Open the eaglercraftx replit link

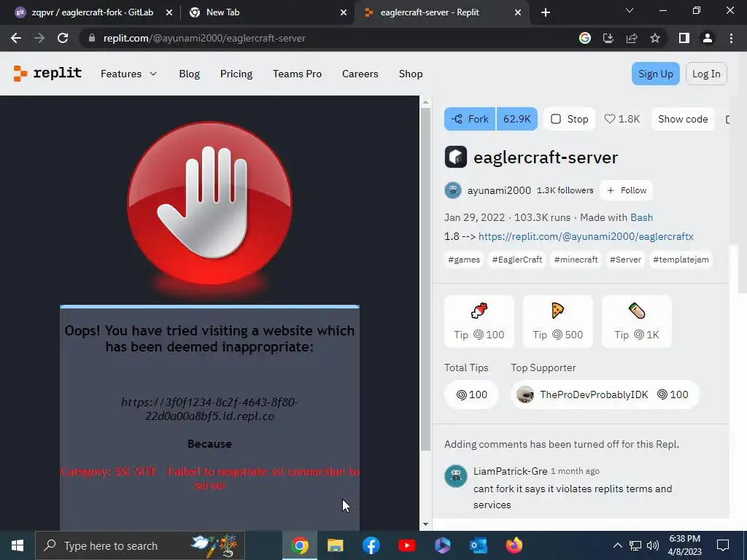pyautogui.click(x=586, y=237)
